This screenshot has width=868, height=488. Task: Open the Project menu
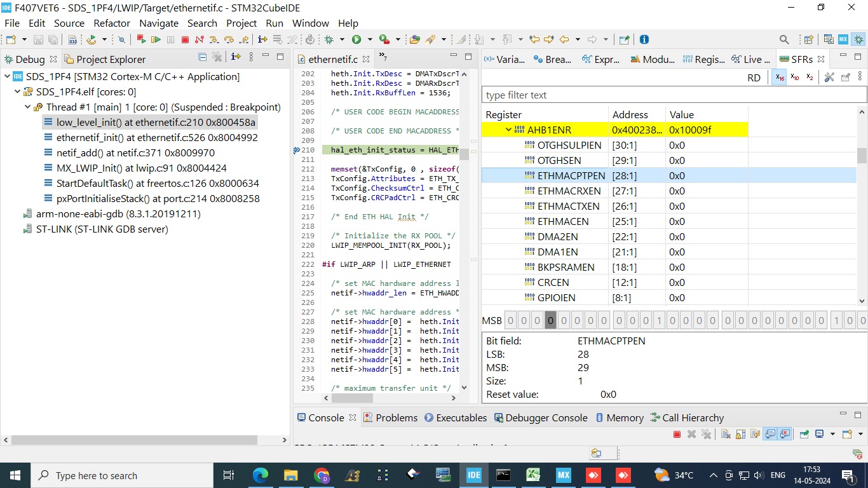[241, 23]
